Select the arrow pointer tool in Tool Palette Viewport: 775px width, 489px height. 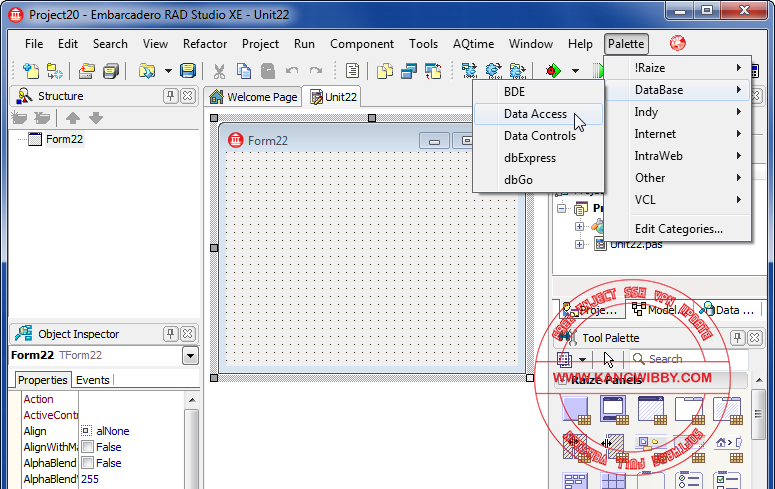[609, 359]
